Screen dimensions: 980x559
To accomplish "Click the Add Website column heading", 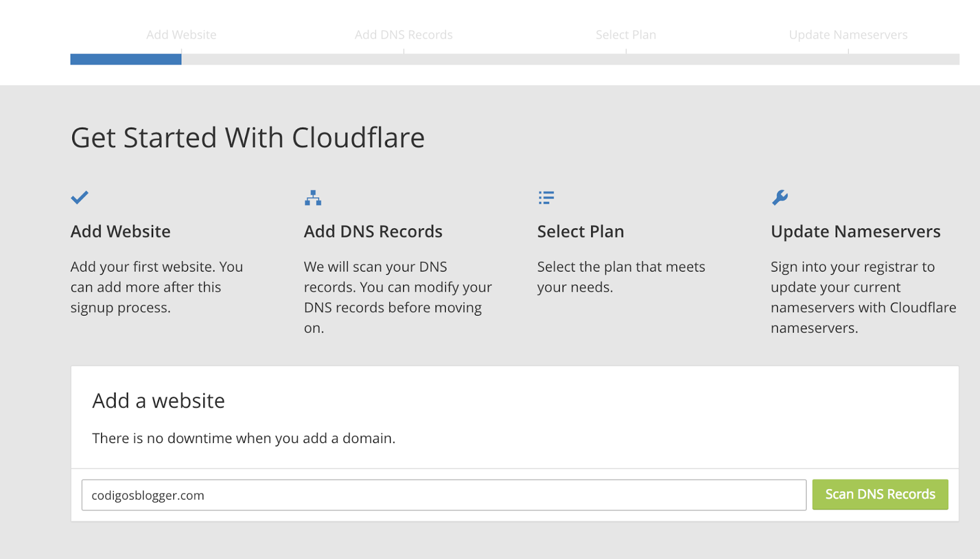I will (x=121, y=232).
